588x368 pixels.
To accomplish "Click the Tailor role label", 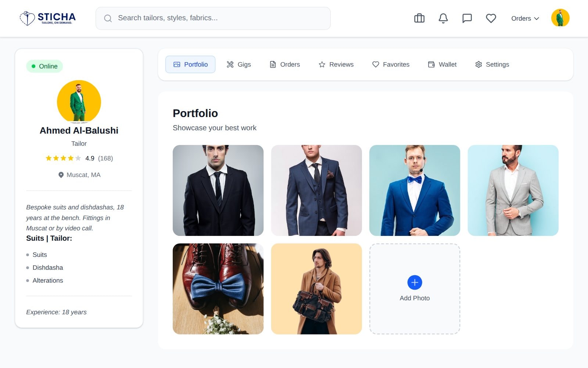I will [79, 144].
